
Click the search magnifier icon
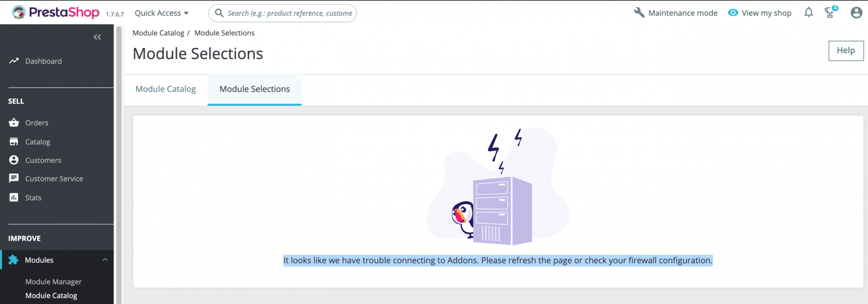click(x=219, y=13)
